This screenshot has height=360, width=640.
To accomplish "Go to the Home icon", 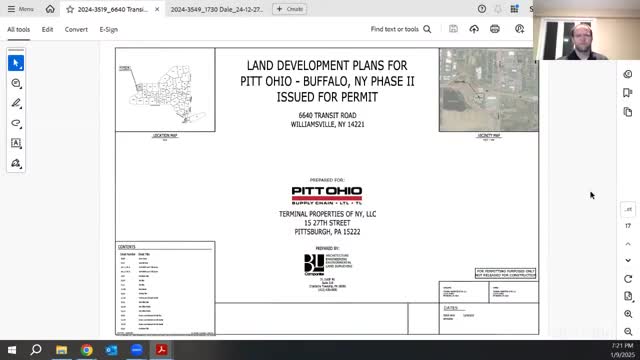I will [50, 9].
